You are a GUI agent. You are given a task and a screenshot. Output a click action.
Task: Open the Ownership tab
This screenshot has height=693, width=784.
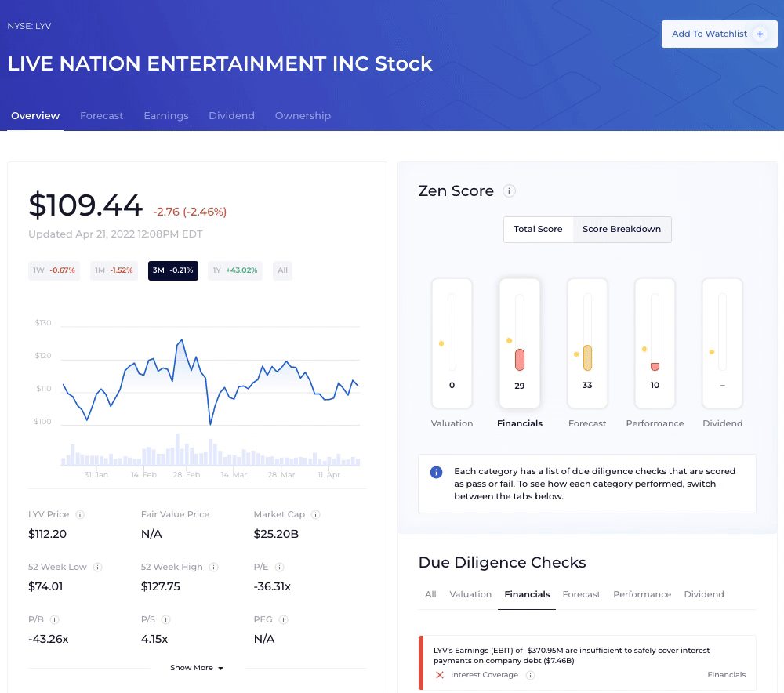pyautogui.click(x=303, y=116)
